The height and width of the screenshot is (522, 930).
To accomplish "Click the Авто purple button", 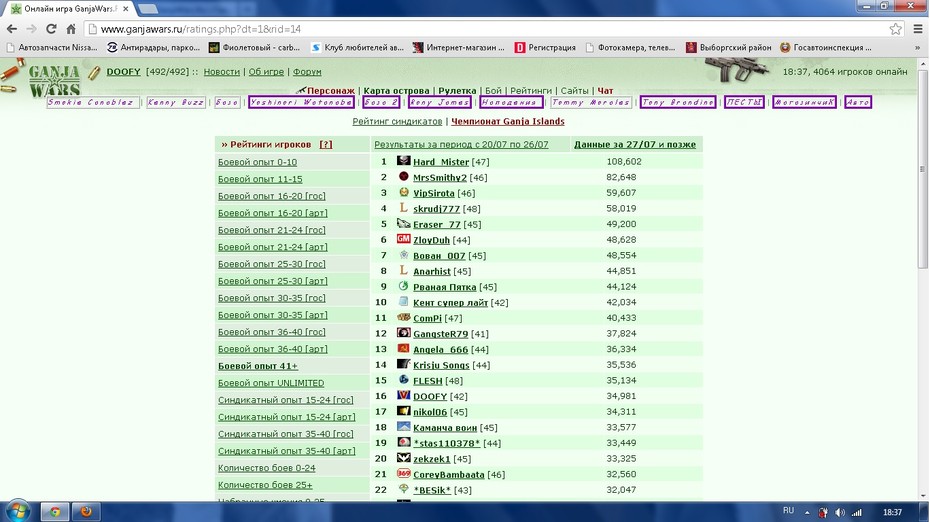I will click(x=858, y=102).
